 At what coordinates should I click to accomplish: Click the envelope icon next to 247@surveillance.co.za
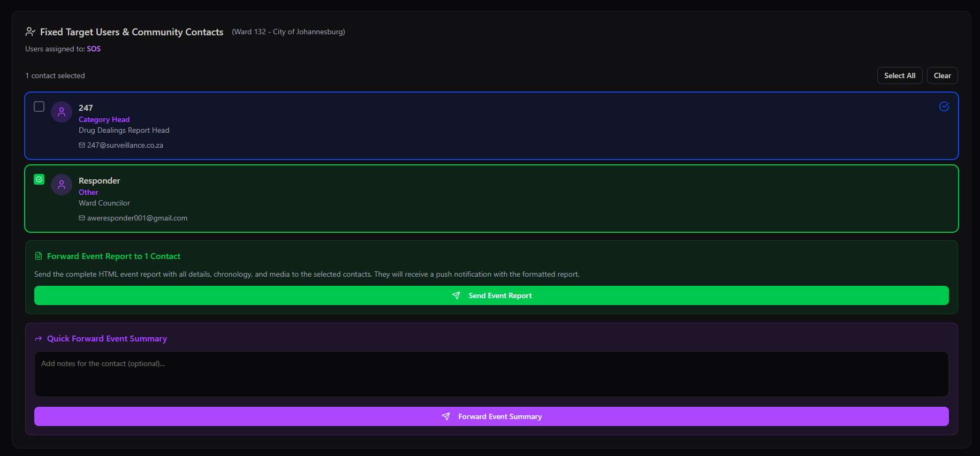82,145
